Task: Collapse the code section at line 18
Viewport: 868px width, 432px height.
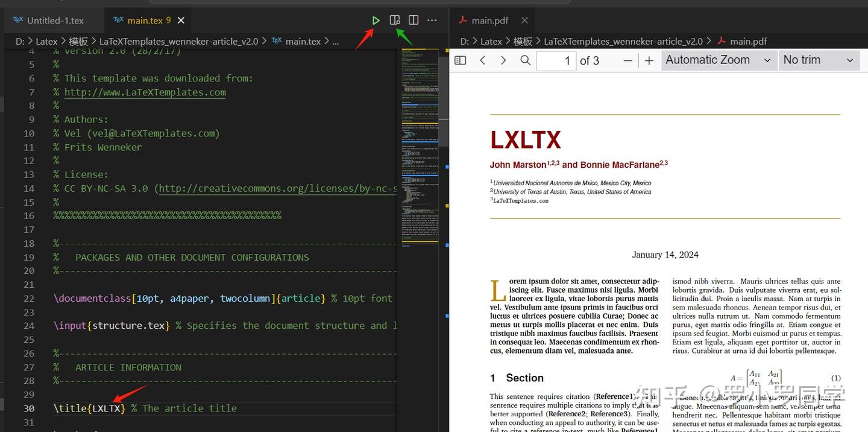Action: [42, 243]
